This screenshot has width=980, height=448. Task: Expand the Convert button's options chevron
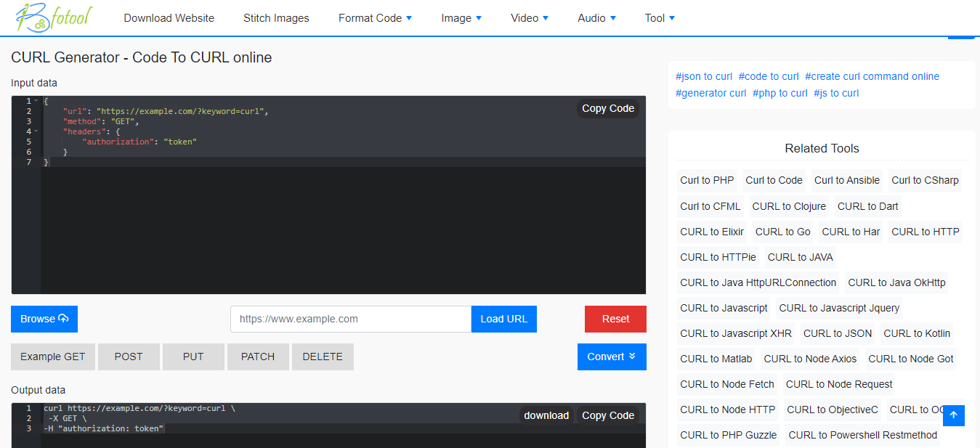point(631,357)
